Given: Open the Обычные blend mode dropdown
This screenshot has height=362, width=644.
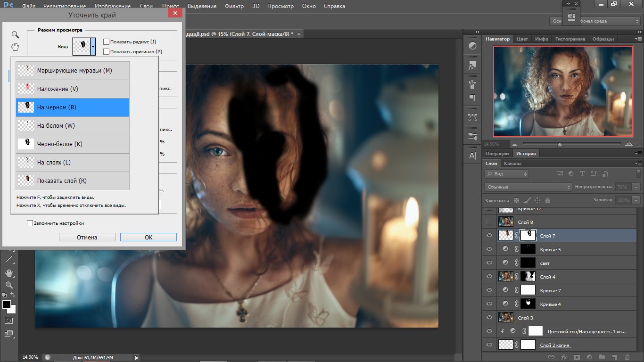Looking at the screenshot, I should [528, 187].
